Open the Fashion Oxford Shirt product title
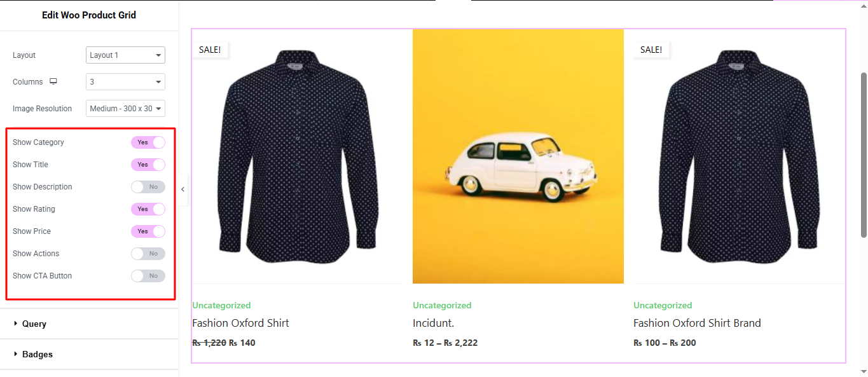This screenshot has width=868, height=377. click(x=240, y=323)
